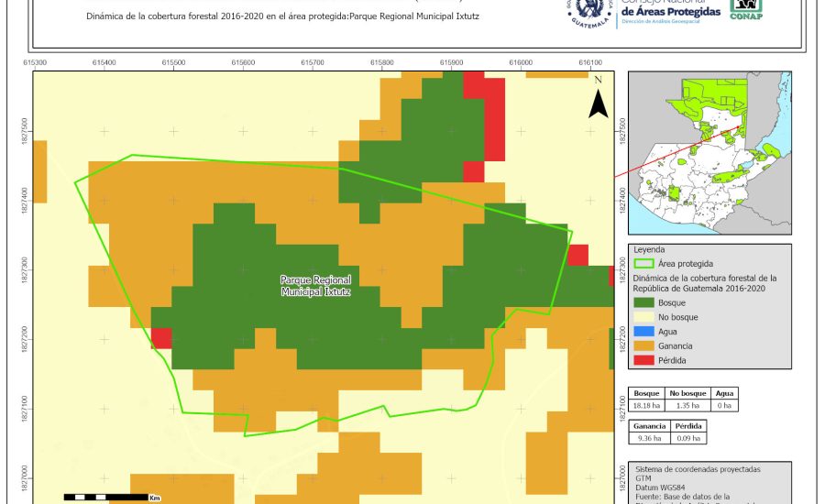Choose the Pérdida red legend swatch
This screenshot has width=825, height=504.
tap(645, 361)
